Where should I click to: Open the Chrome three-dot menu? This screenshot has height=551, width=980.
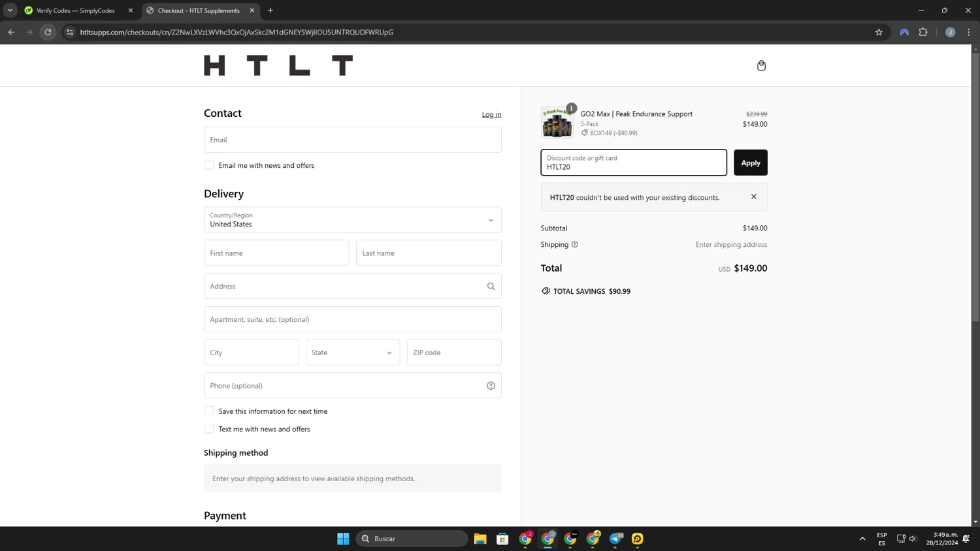click(969, 32)
